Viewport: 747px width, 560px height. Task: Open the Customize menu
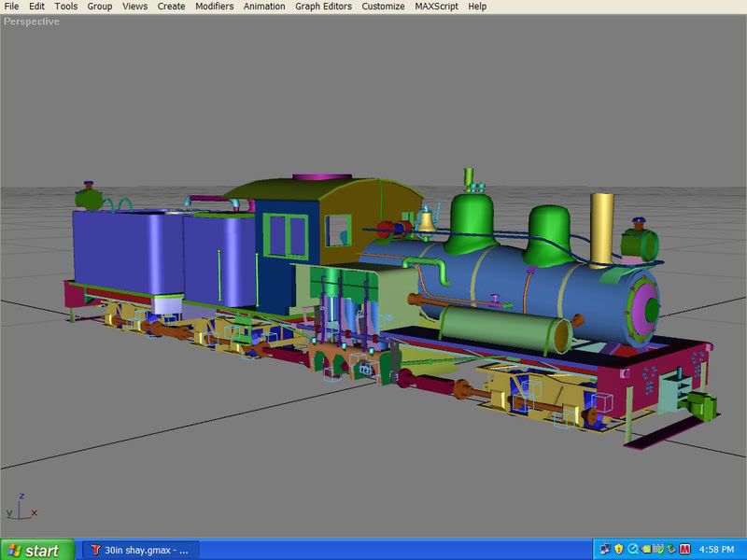point(383,7)
